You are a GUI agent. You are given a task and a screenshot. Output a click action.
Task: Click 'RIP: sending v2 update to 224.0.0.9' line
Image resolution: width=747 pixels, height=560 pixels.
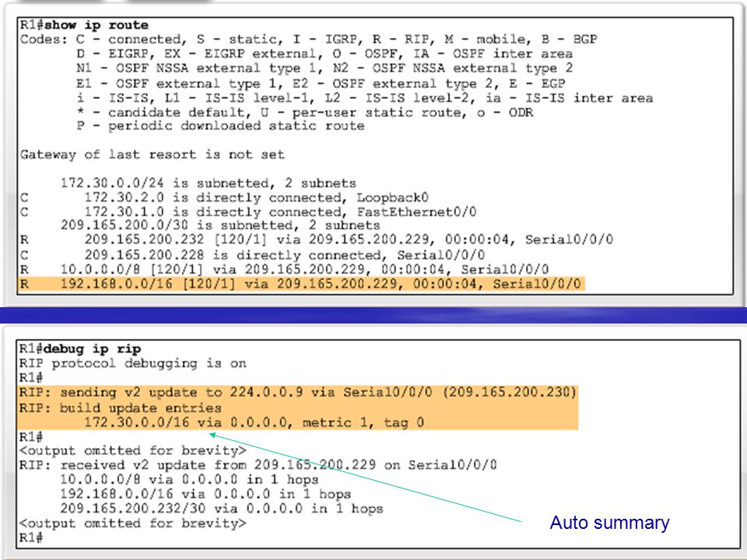pyautogui.click(x=298, y=392)
